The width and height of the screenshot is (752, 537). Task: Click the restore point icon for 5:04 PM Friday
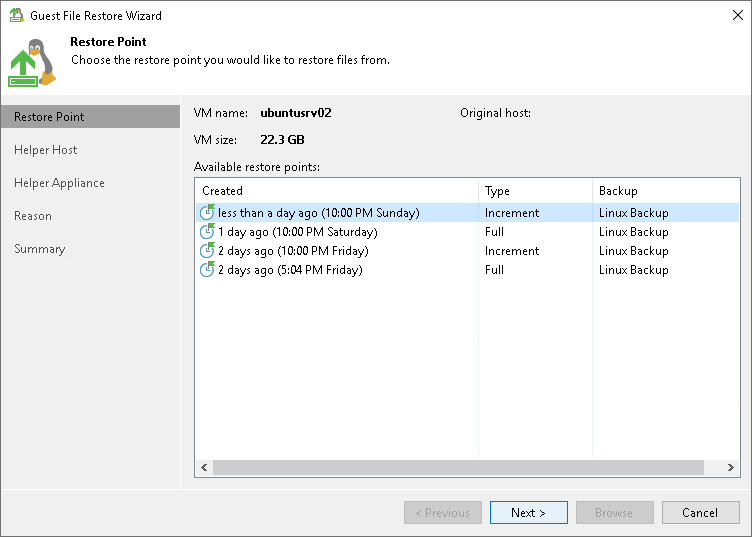(x=207, y=269)
